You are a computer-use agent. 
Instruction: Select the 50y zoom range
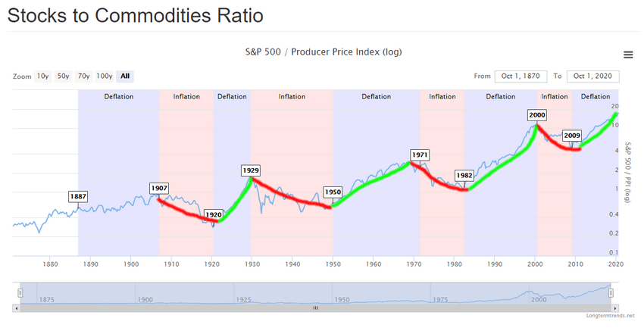click(x=63, y=76)
